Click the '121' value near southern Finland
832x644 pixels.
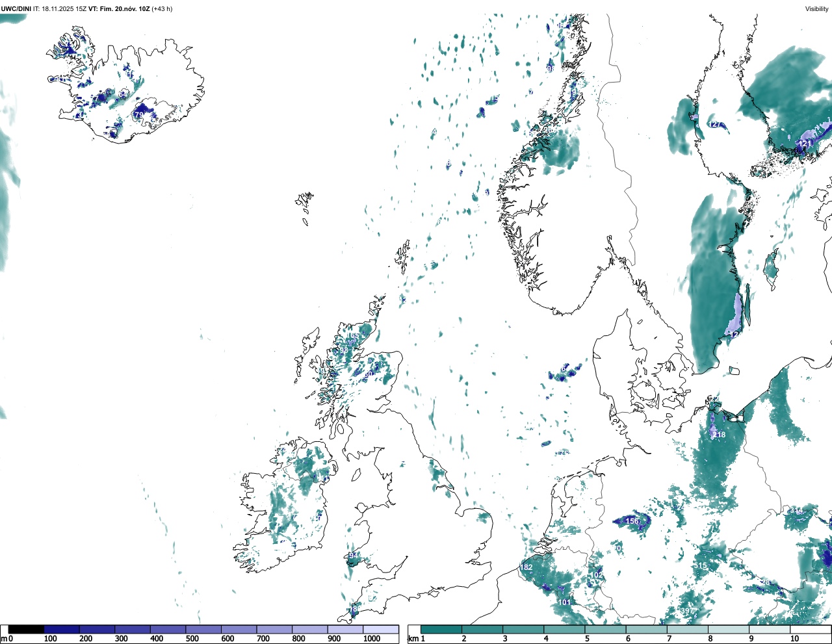pyautogui.click(x=805, y=144)
